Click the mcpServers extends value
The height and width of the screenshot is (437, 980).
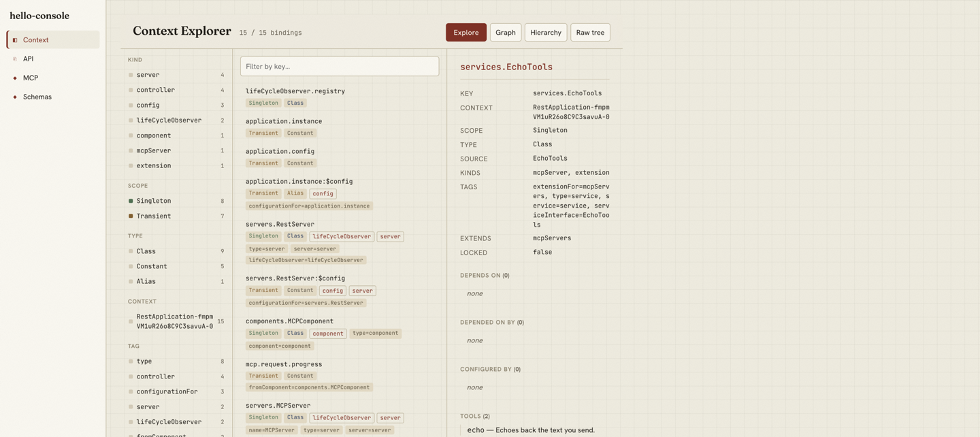[x=552, y=238]
